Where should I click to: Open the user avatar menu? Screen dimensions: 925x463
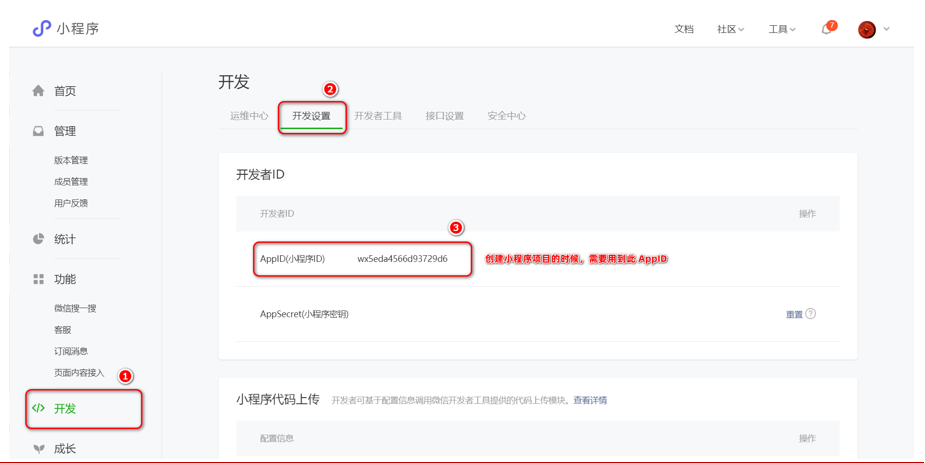[867, 30]
